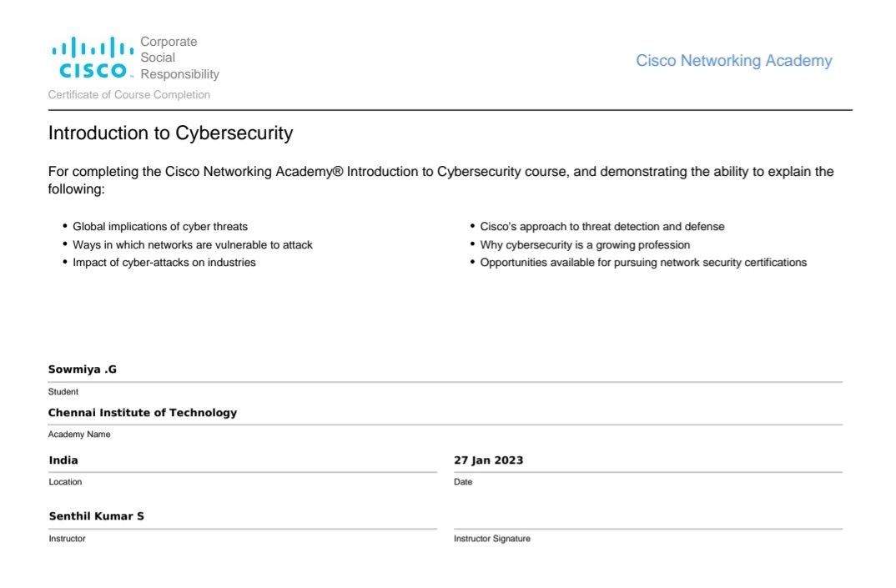The image size is (896, 588).
Task: Click the Cisco Networking Academy heading
Action: (x=733, y=61)
